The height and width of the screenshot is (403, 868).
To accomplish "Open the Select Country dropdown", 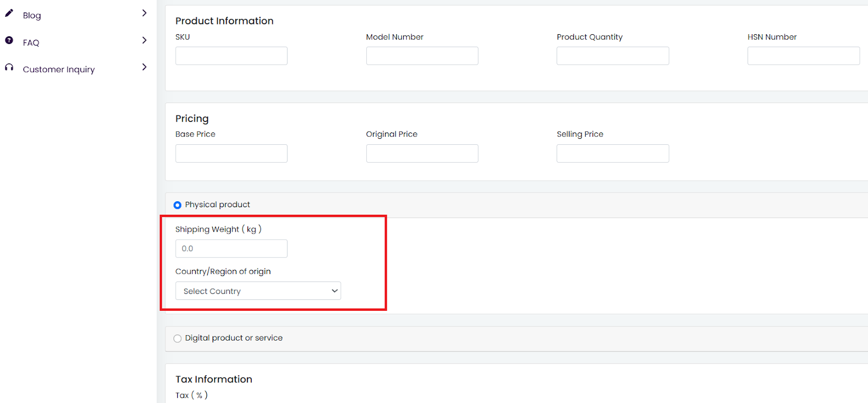I will point(258,291).
